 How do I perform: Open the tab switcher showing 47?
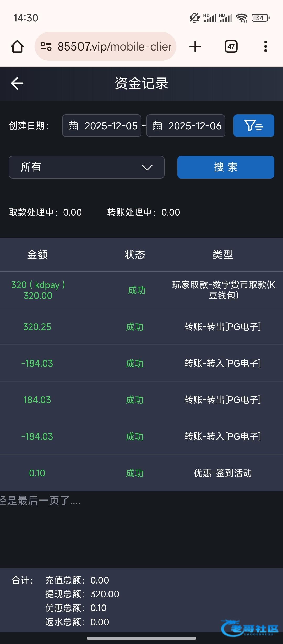point(231,47)
